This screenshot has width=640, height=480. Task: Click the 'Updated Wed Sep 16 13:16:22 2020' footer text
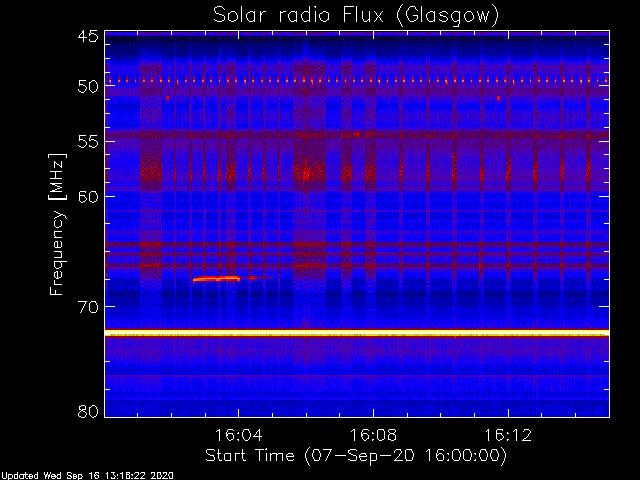(87, 476)
